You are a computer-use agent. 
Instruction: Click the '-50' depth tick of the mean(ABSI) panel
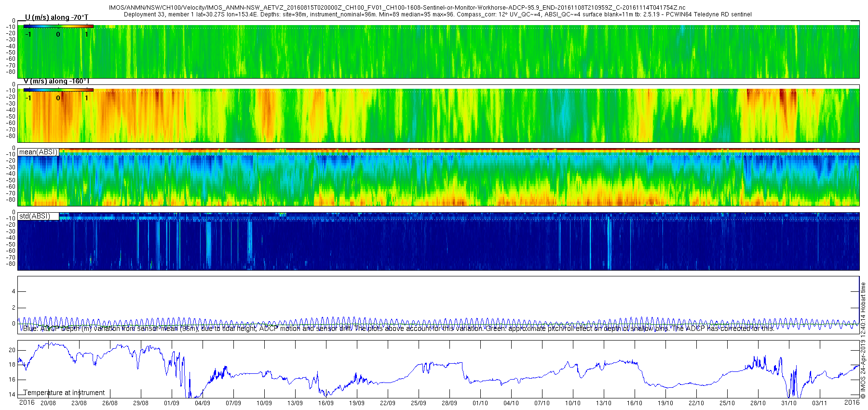(11, 180)
